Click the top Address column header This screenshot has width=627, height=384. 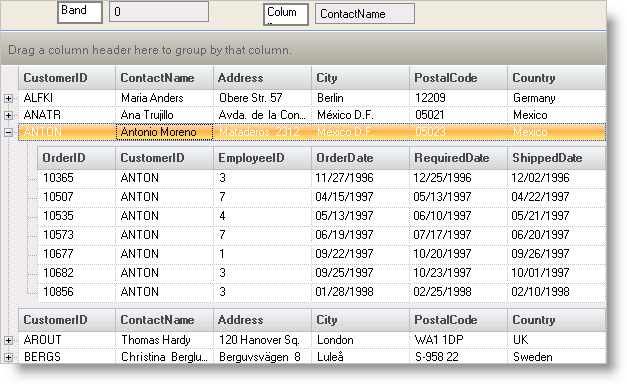tap(262, 78)
